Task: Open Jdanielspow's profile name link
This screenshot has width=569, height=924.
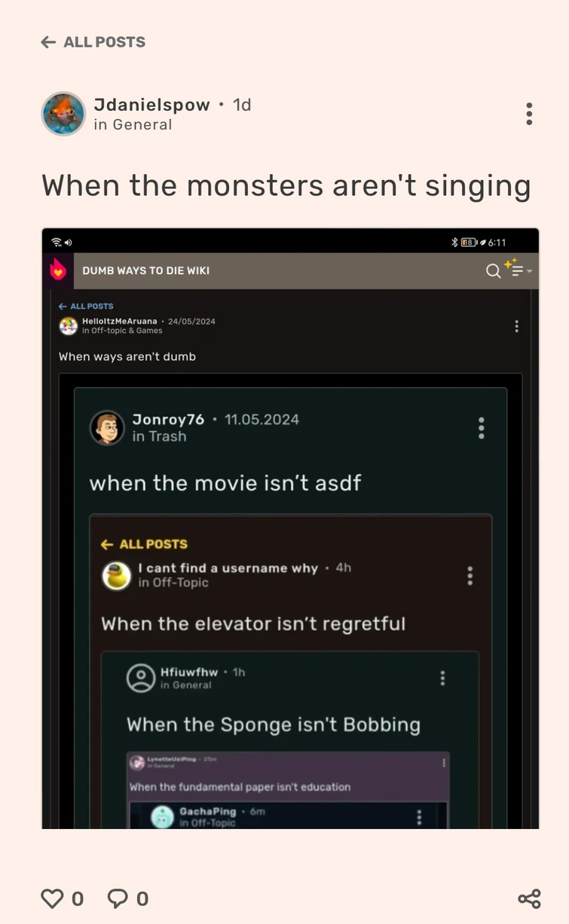Action: [x=151, y=105]
